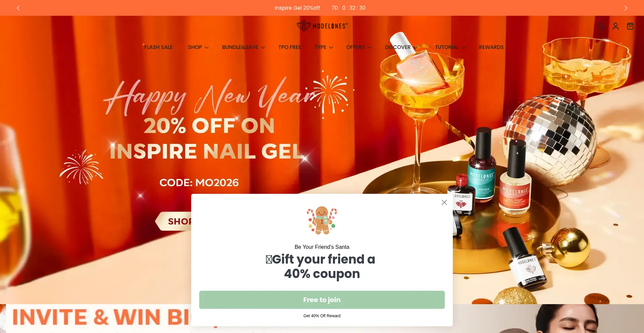This screenshot has width=644, height=333.
Task: Open the shopping bag cart icon
Action: 630,26
